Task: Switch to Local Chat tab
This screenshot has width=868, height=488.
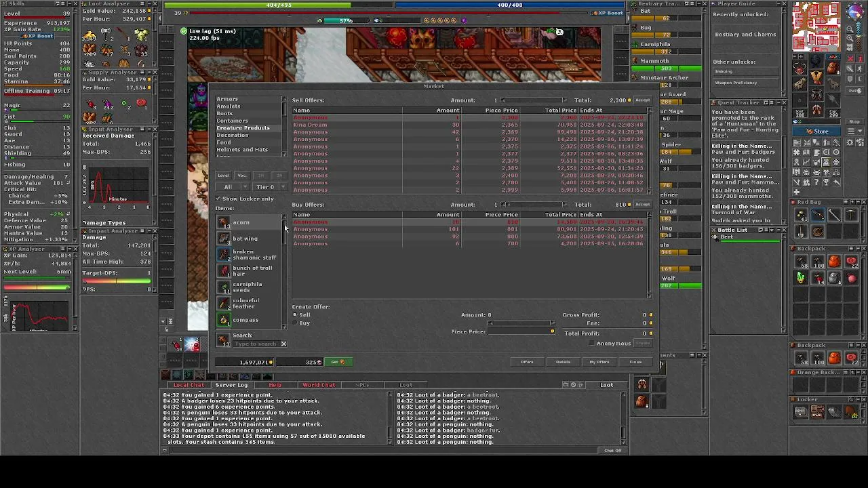Action: 188,385
